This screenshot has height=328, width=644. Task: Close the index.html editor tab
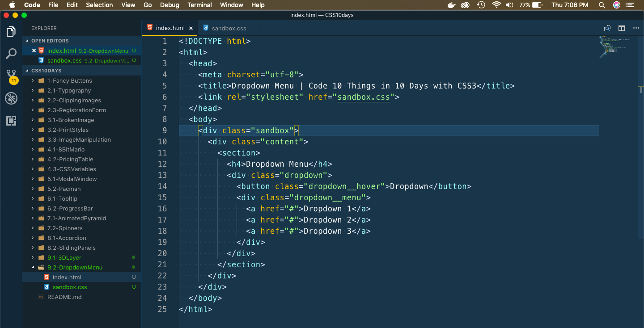[x=191, y=28]
